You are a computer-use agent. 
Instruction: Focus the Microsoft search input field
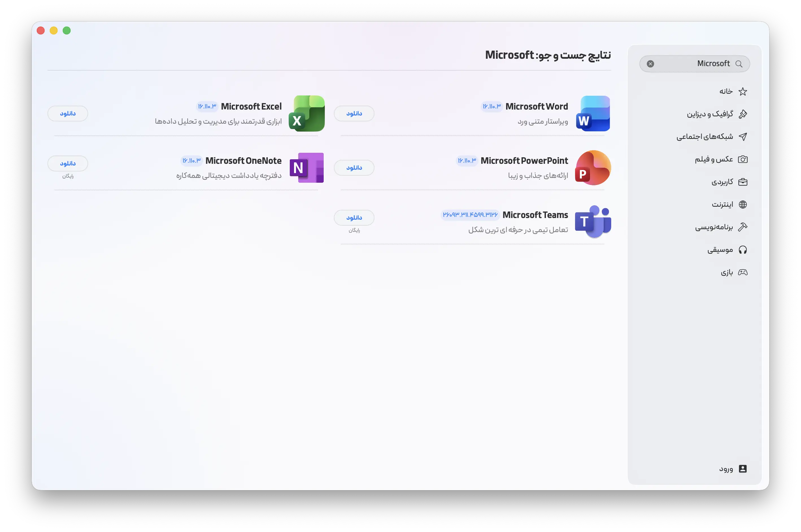(695, 64)
